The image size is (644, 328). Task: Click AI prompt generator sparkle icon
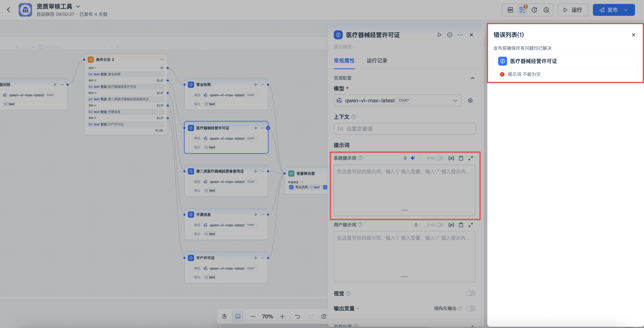[x=413, y=158]
